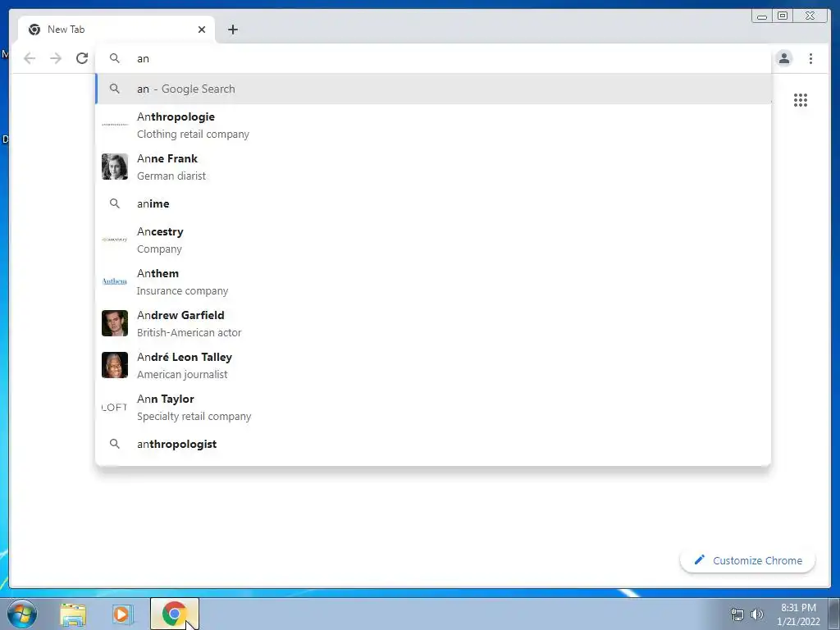Select Andrew Garfield suggestion

[433, 323]
